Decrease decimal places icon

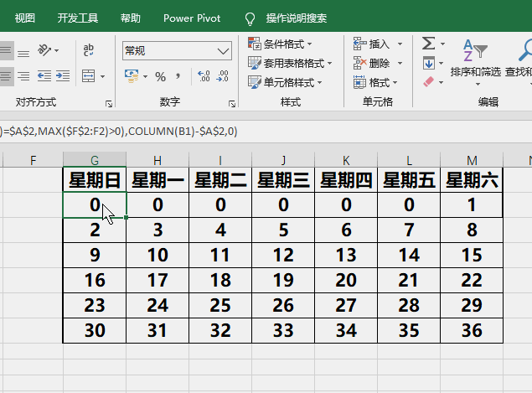click(223, 76)
